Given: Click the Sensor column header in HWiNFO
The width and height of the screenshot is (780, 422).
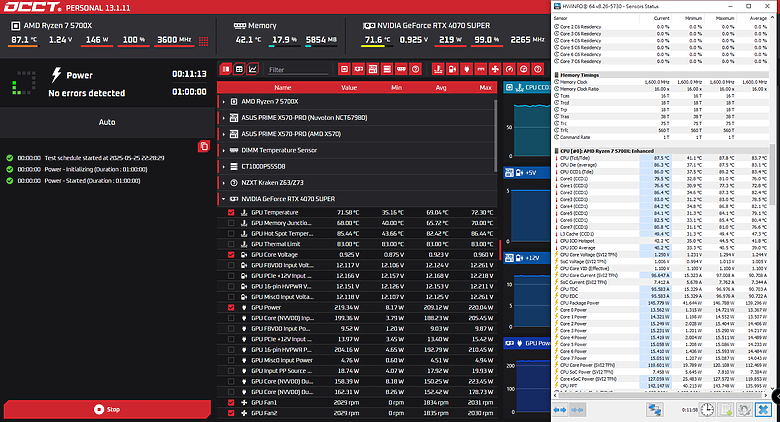Looking at the screenshot, I should point(560,18).
